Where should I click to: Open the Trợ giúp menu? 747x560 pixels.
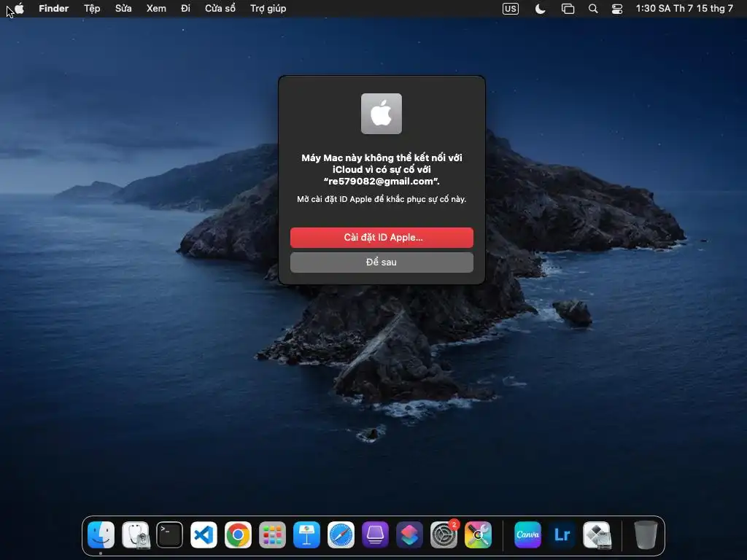[x=268, y=8]
